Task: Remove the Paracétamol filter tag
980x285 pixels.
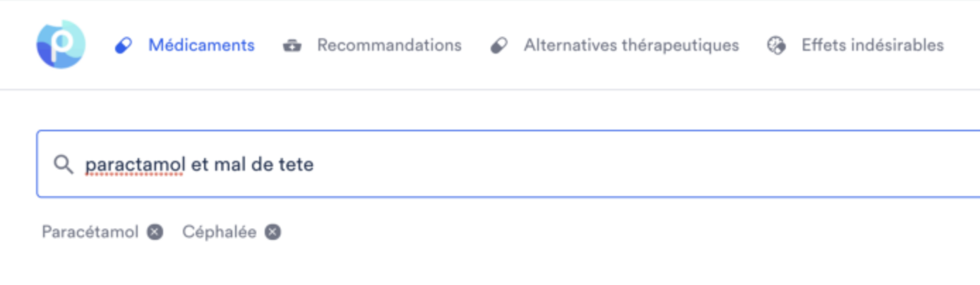Action: pyautogui.click(x=155, y=232)
